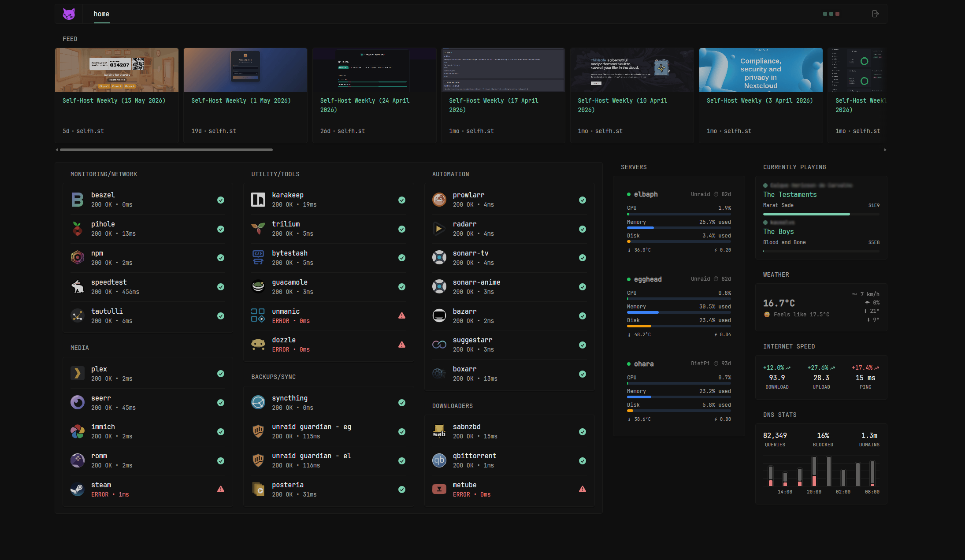Open the posteria icon
This screenshot has height=560, width=965.
[x=258, y=489]
